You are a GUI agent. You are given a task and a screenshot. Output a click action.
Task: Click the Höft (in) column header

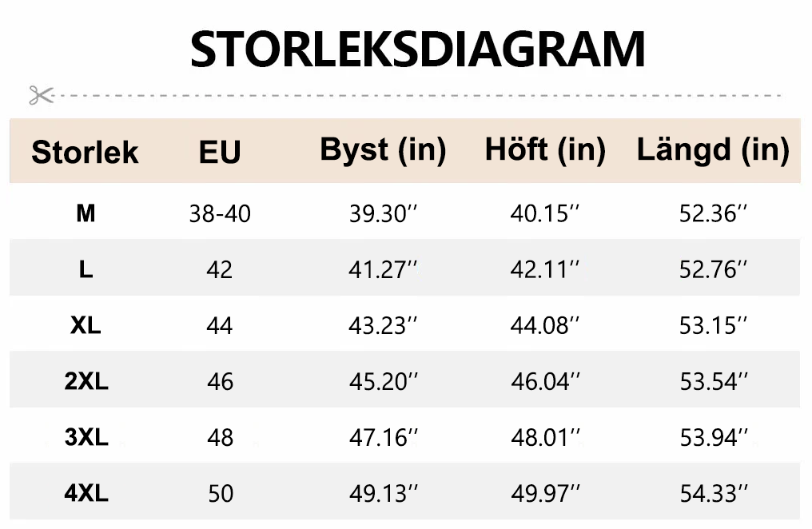545,149
